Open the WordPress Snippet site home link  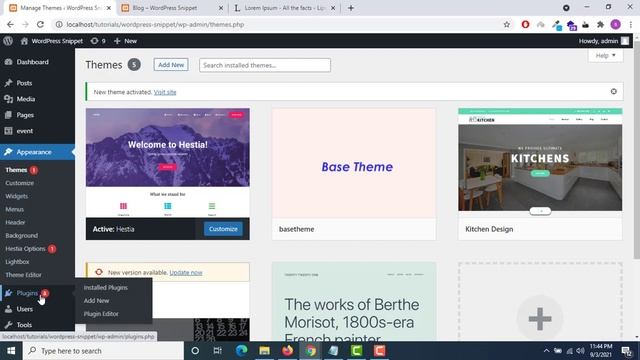[52, 41]
